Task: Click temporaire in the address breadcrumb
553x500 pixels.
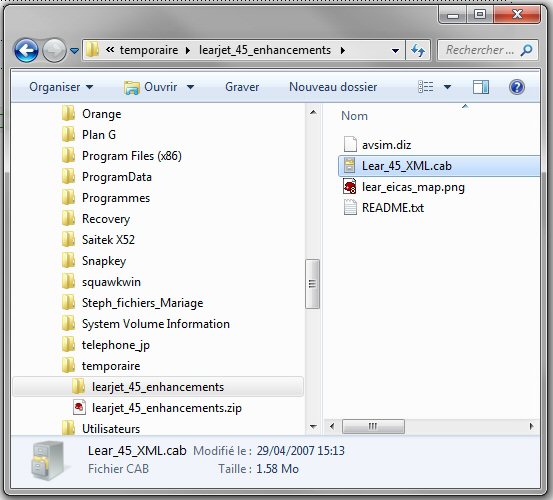Action: tap(149, 50)
